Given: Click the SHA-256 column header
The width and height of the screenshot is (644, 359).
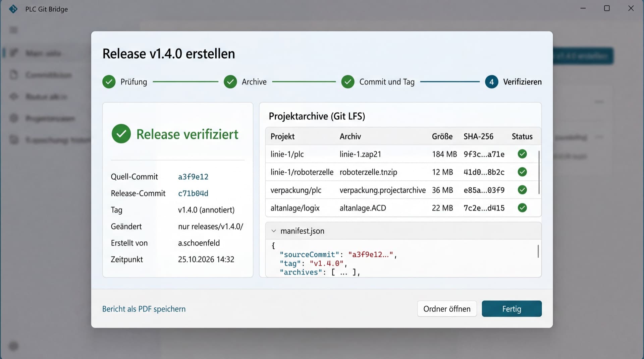Looking at the screenshot, I should point(478,136).
